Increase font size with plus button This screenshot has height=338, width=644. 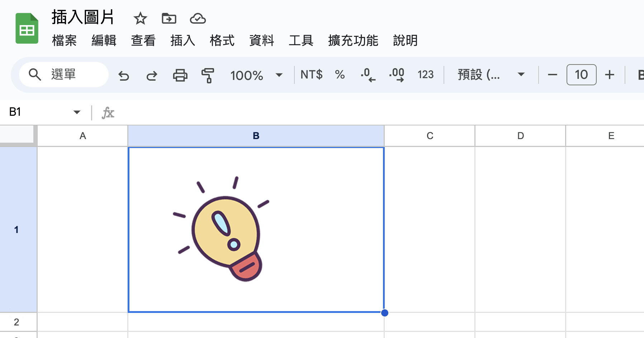[x=610, y=75]
